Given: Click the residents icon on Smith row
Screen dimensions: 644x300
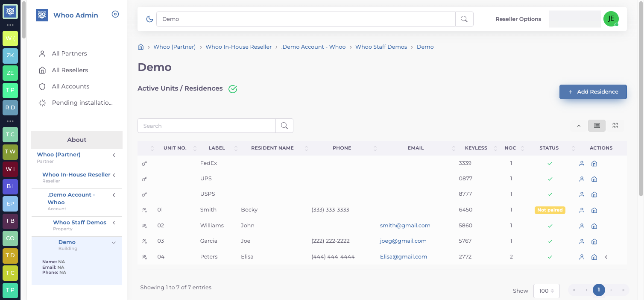Looking at the screenshot, I should 144,210.
